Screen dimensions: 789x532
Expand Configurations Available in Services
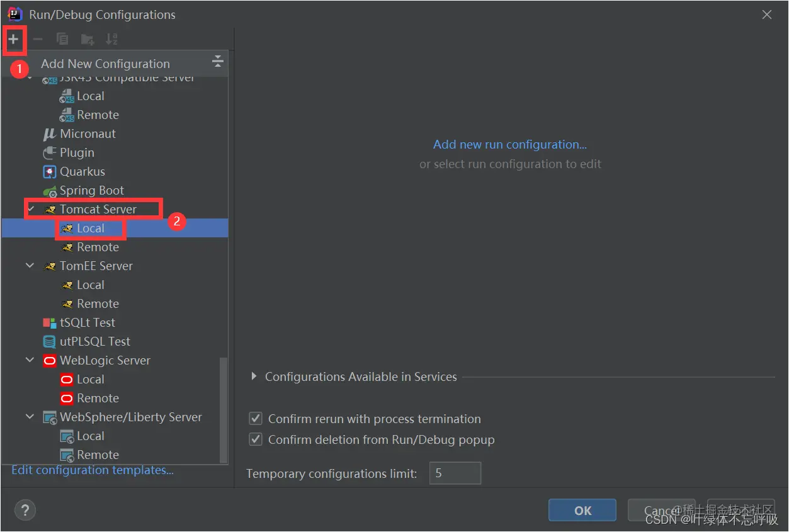(254, 376)
